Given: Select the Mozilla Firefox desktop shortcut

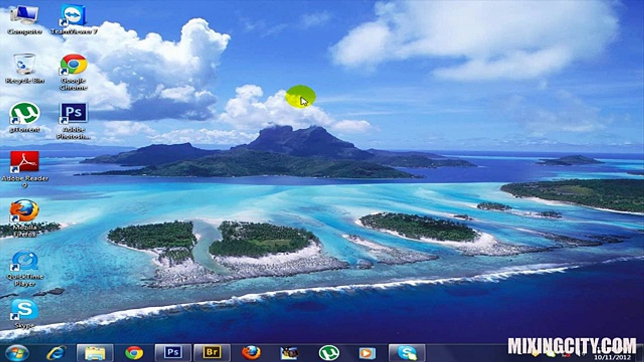Looking at the screenshot, I should (25, 218).
